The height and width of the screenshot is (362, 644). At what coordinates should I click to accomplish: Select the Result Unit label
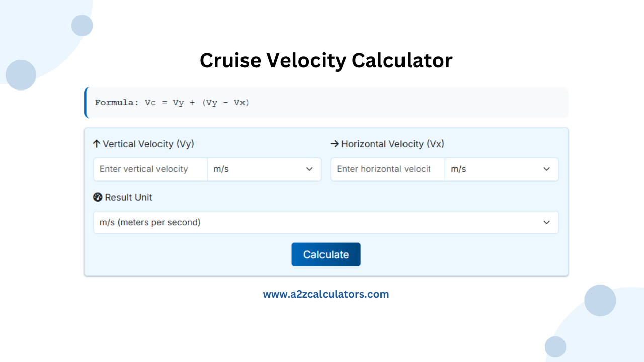coord(128,197)
